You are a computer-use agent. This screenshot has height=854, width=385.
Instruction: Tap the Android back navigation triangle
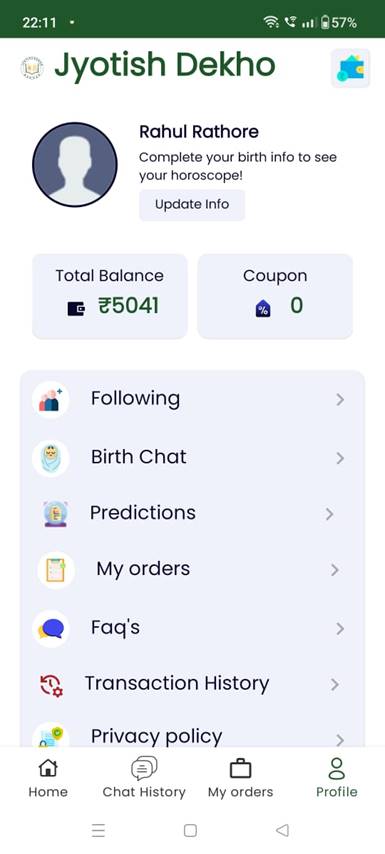click(282, 830)
